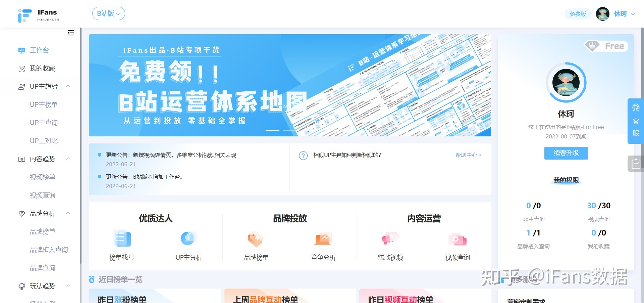Select 品牌查询 menu item
Viewport: 644px width, 303px height.
point(43,268)
